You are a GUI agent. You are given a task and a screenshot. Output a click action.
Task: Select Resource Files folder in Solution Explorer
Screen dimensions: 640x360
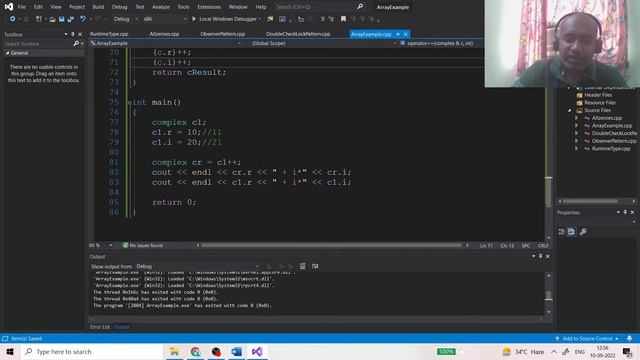click(600, 102)
